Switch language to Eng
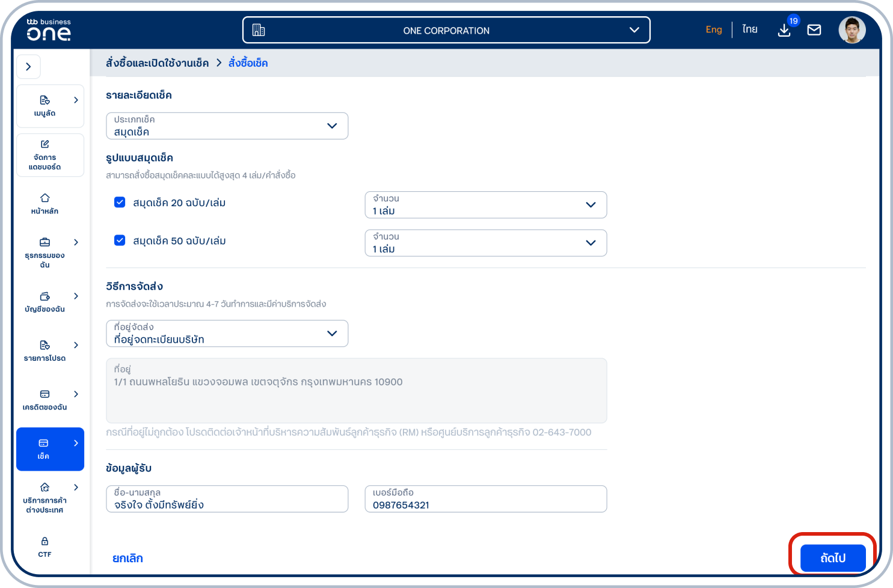 [x=713, y=29]
